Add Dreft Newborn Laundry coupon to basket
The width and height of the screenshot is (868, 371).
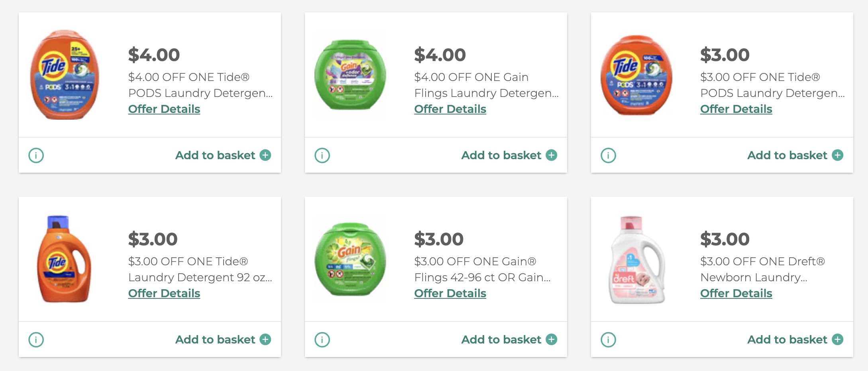795,339
